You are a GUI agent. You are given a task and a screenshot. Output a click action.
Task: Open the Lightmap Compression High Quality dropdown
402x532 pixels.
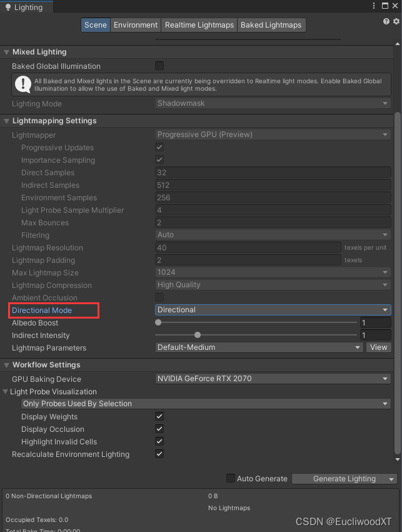click(x=273, y=285)
